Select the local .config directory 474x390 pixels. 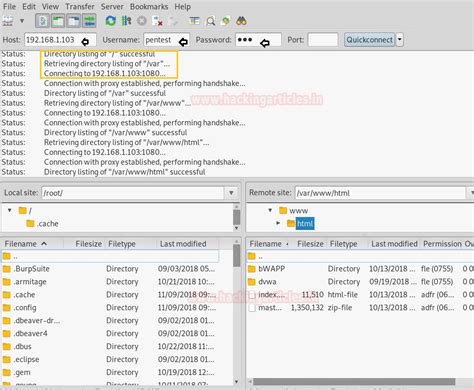click(x=110, y=308)
